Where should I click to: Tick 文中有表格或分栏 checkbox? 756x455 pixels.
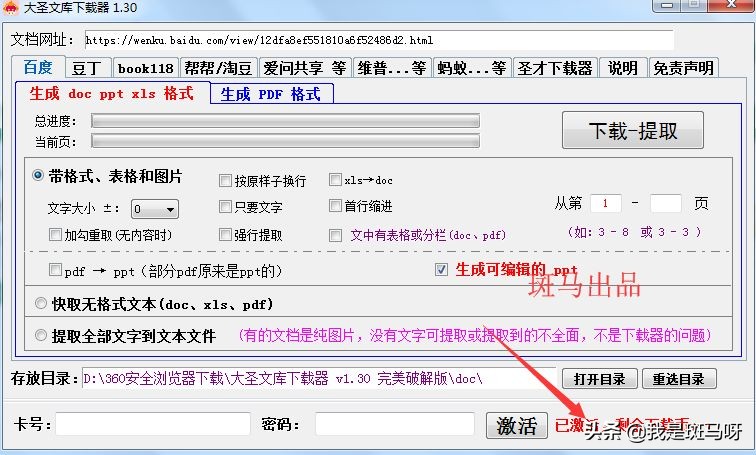tap(335, 236)
